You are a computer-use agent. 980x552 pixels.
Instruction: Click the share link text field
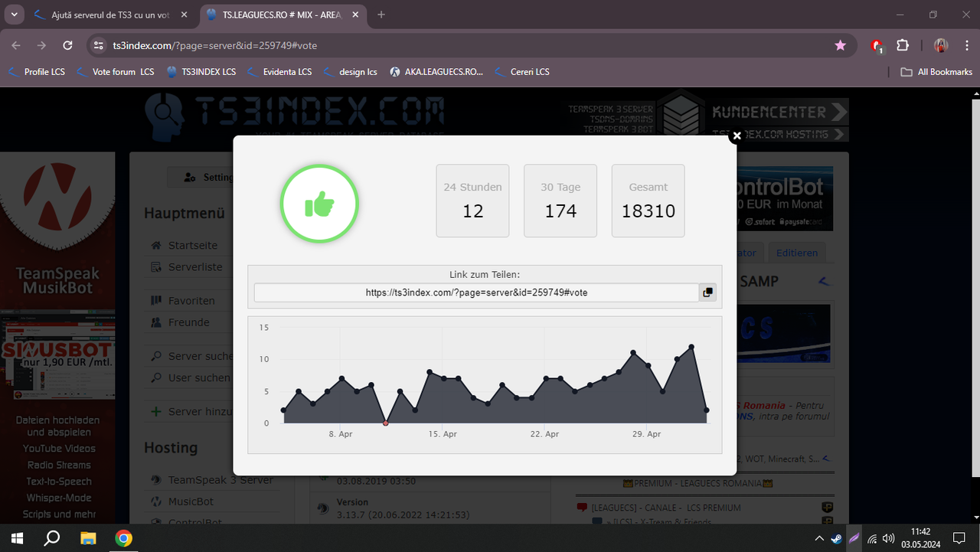click(476, 292)
